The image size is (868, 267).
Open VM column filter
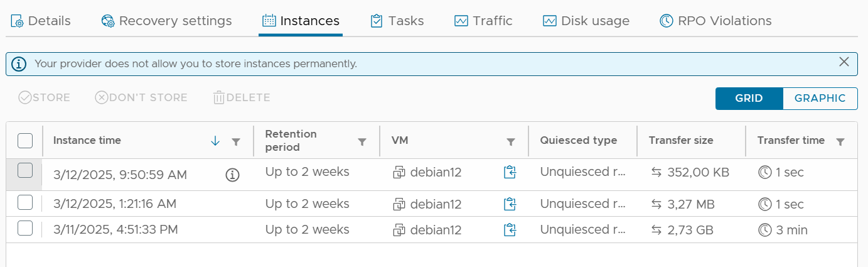(511, 142)
